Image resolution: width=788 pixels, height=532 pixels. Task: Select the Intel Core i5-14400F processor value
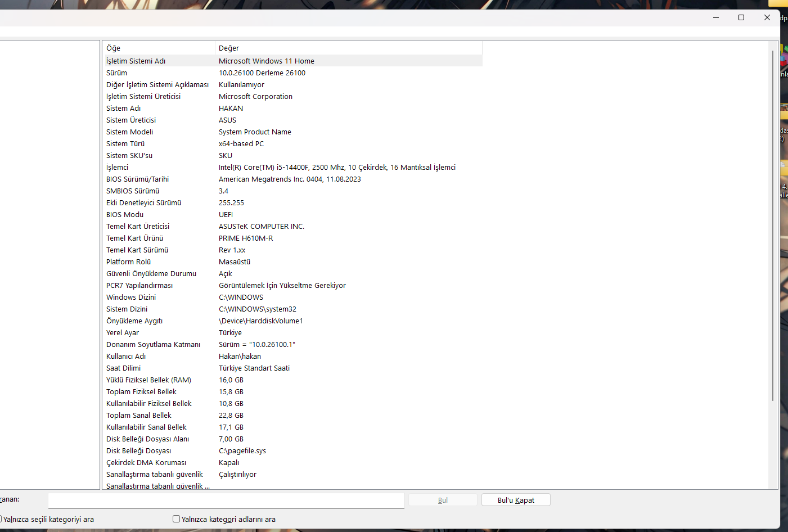(337, 168)
